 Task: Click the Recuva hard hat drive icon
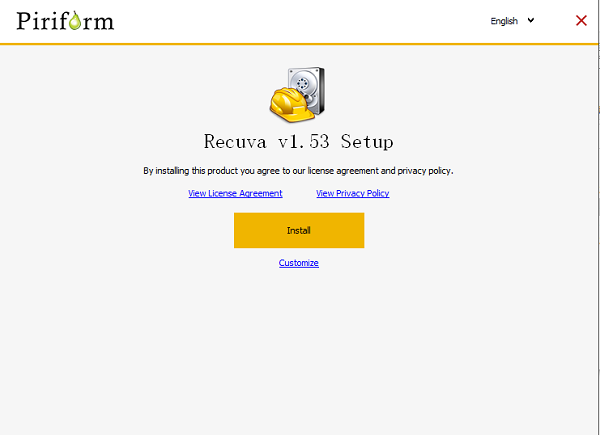pos(297,94)
